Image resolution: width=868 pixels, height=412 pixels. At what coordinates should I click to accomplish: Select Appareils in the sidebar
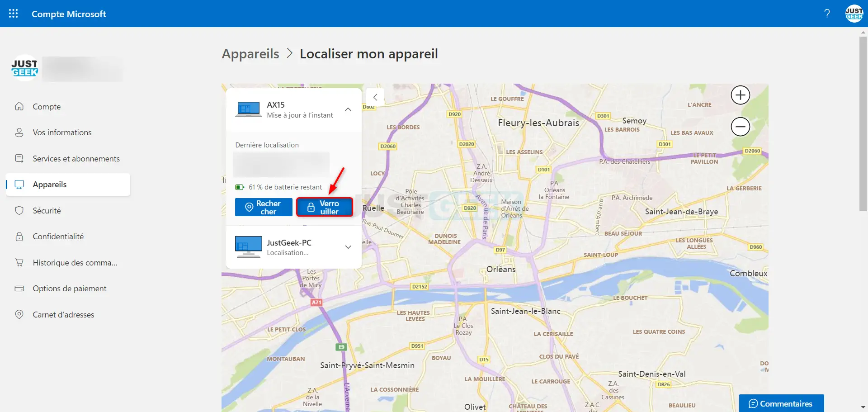[68, 185]
